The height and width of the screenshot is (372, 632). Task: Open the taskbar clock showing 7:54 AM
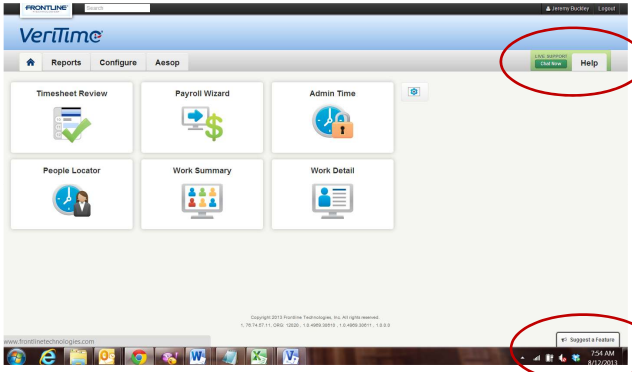tap(602, 357)
